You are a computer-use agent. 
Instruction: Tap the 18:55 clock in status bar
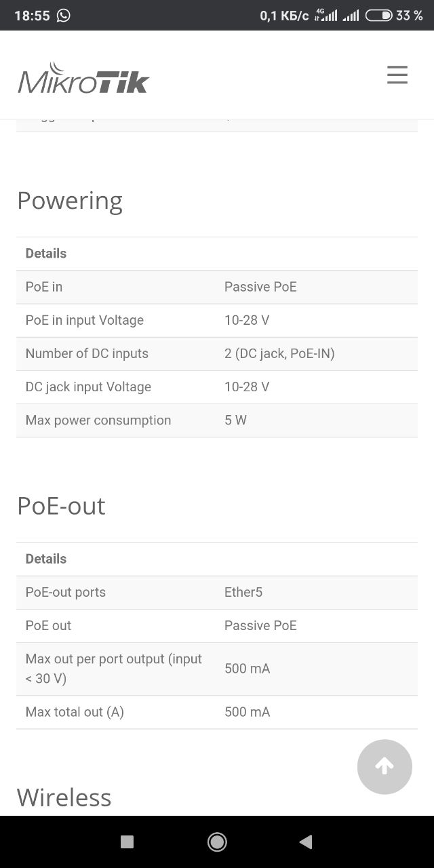click(32, 15)
